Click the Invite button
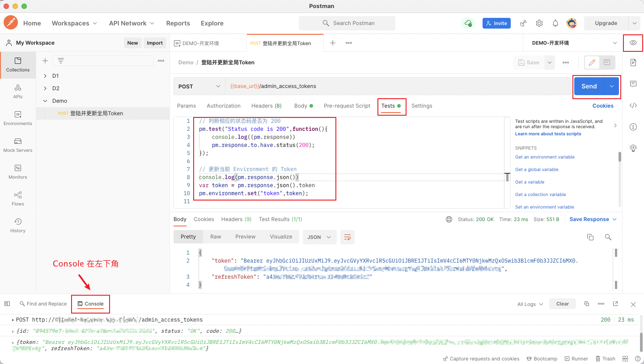Viewport: 644px width, 364px height. pyautogui.click(x=496, y=23)
